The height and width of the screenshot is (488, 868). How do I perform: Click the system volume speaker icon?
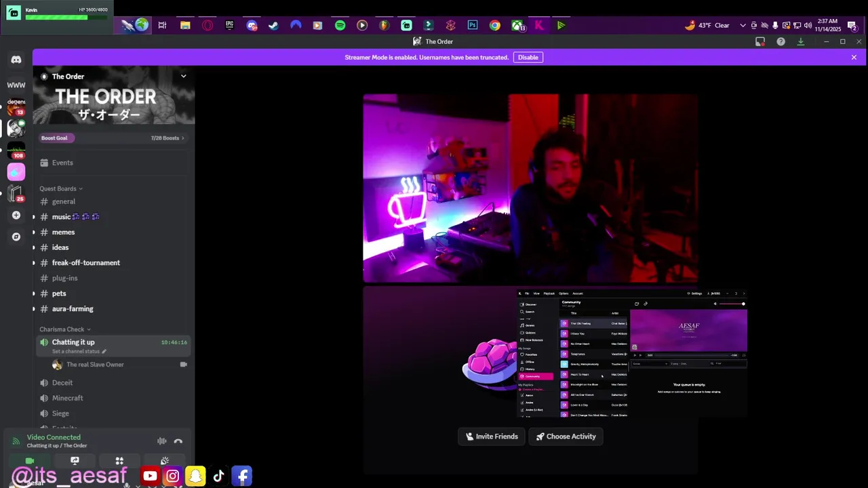(808, 25)
